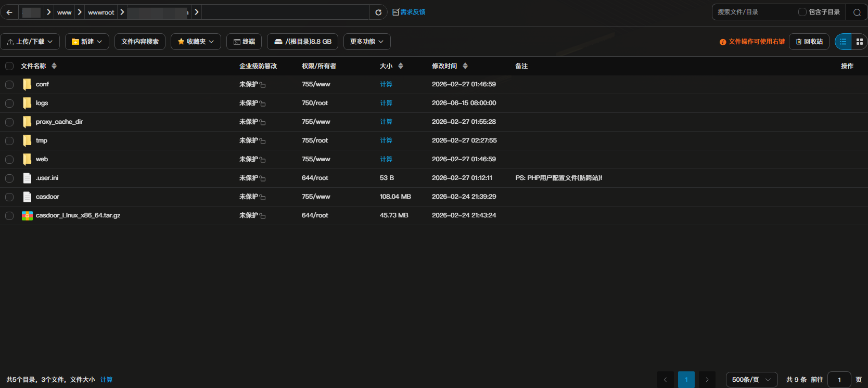Open the logs folder icon

click(x=27, y=103)
